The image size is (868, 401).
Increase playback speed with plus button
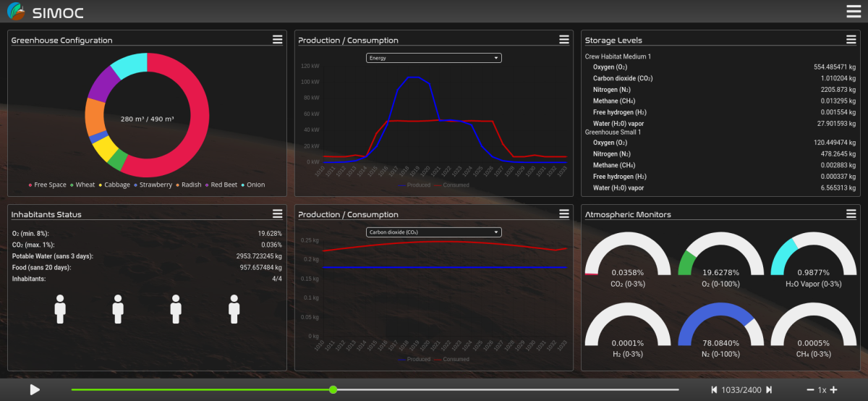(833, 390)
